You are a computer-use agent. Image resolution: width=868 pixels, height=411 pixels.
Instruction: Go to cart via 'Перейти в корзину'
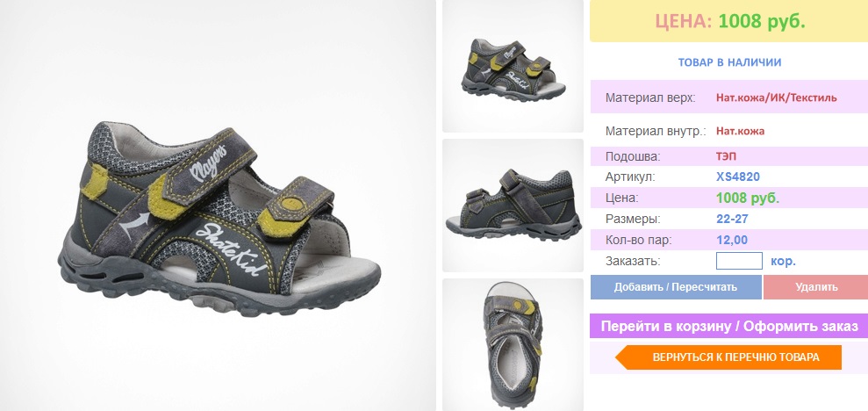(x=729, y=326)
